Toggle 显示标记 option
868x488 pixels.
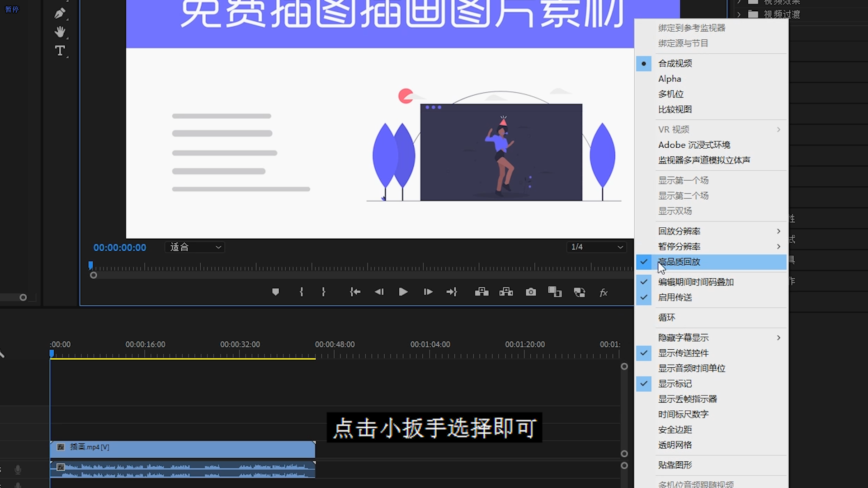(x=712, y=384)
